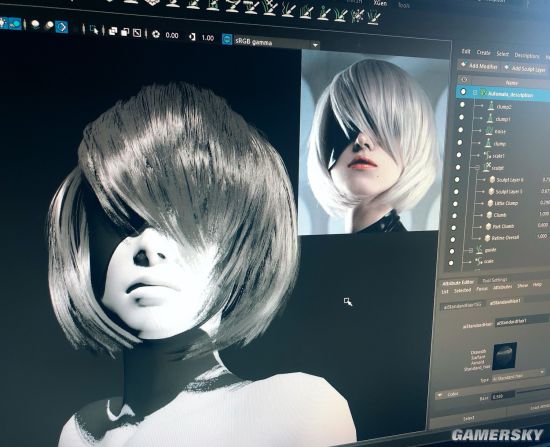The image size is (550, 447).
Task: Toggle visibility of the clump2 modifier
Action: pyautogui.click(x=462, y=105)
